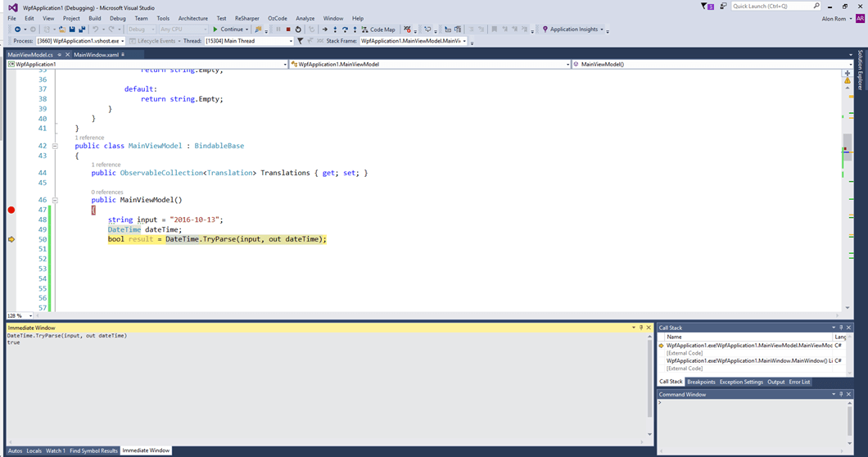Open the Solution Explorer side tab
The height and width of the screenshot is (457, 868).
click(861, 70)
